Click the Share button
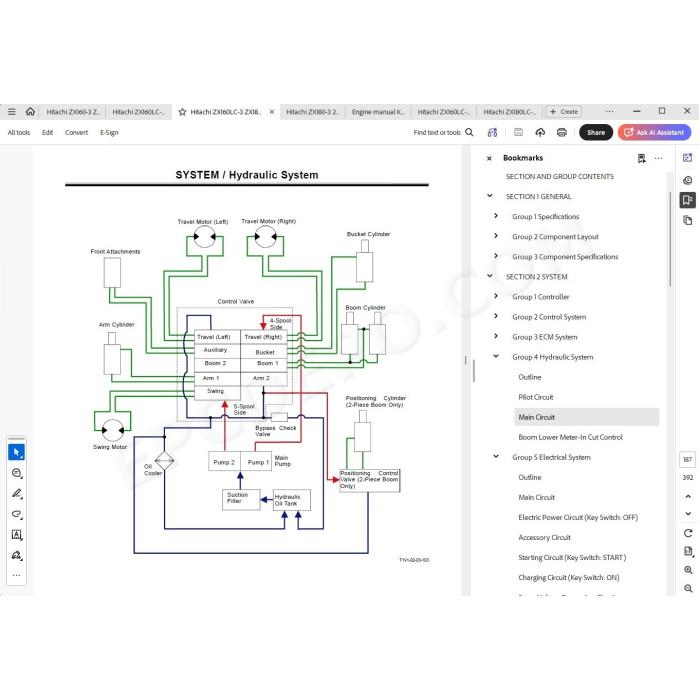The width and height of the screenshot is (700, 700). (596, 132)
